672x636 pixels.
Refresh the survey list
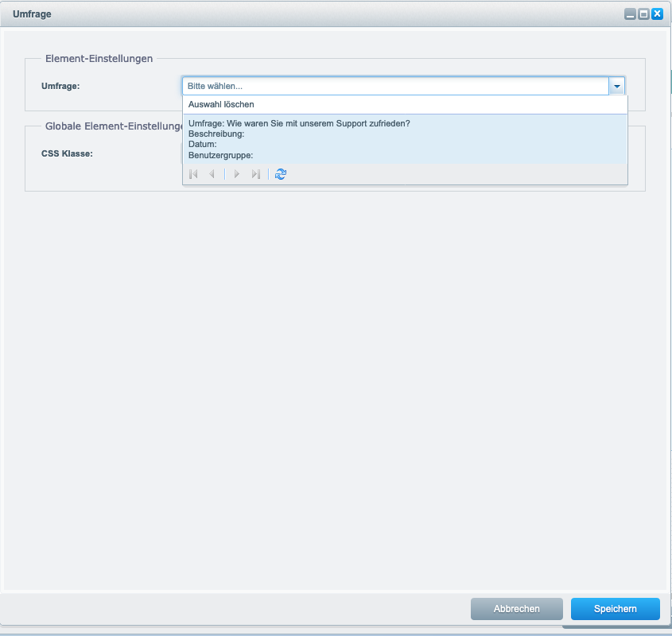coord(280,174)
